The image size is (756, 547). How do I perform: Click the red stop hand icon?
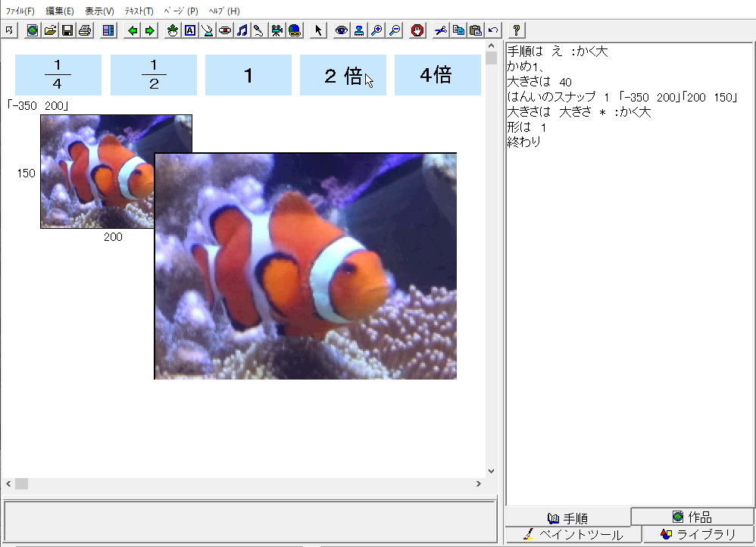pos(417,30)
